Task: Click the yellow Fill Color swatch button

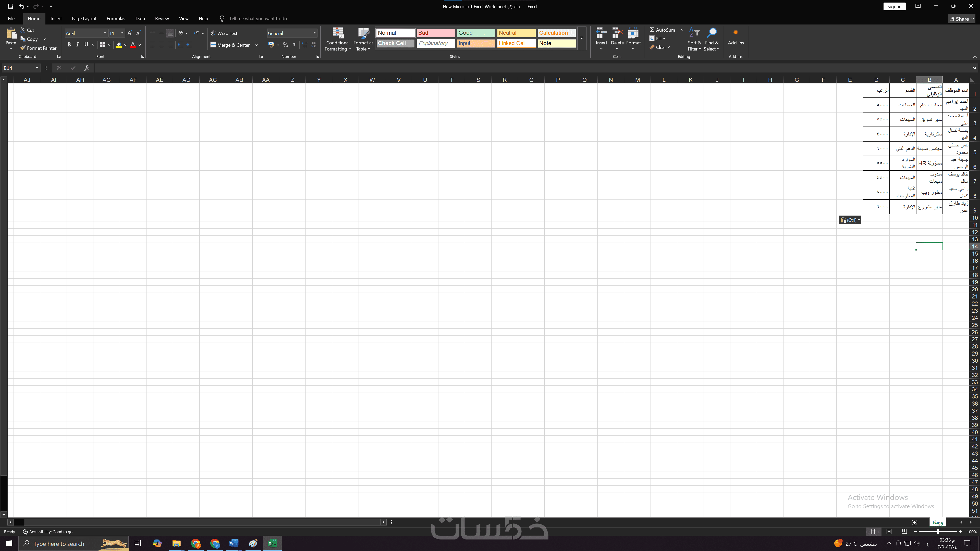Action: 119,45
